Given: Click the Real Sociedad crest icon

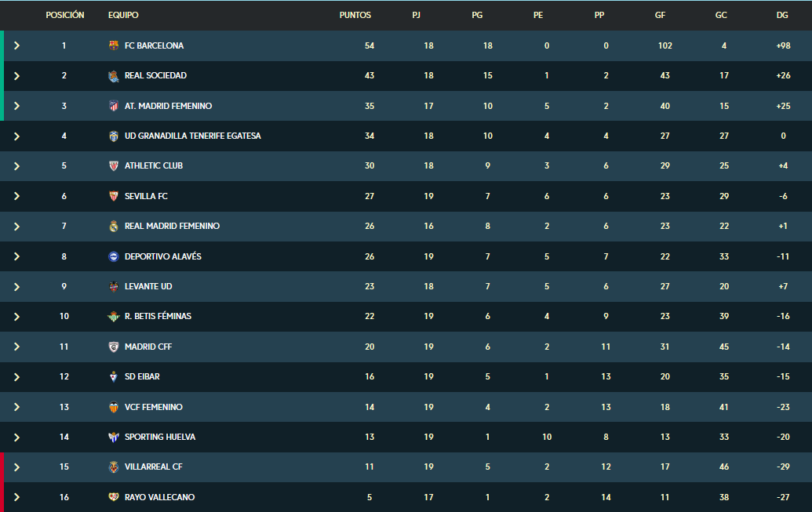Looking at the screenshot, I should [x=114, y=76].
